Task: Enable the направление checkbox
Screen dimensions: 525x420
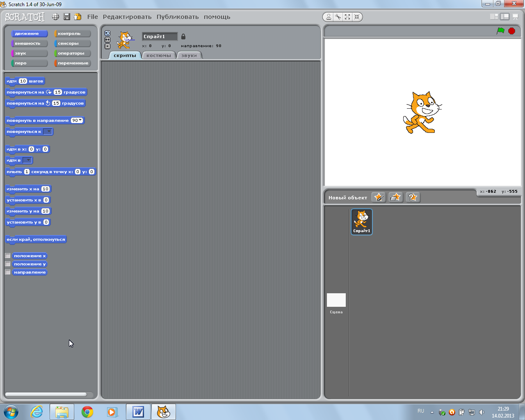Action: click(7, 272)
